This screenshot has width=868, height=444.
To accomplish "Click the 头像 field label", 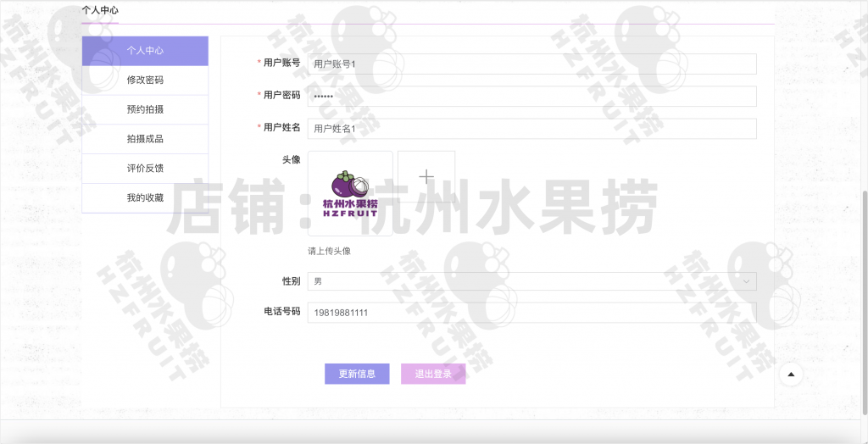I will (292, 159).
